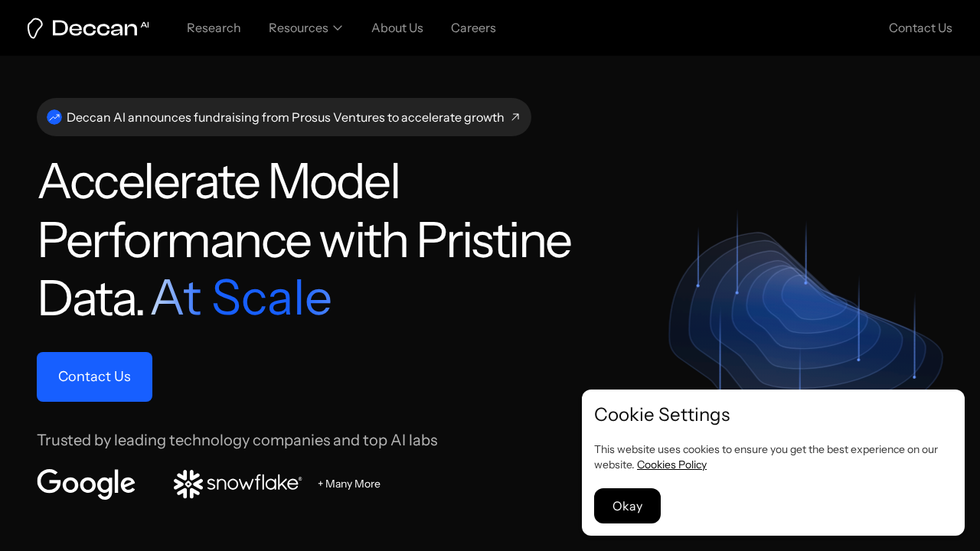The width and height of the screenshot is (980, 551).
Task: Click the Google logo
Action: point(86,484)
